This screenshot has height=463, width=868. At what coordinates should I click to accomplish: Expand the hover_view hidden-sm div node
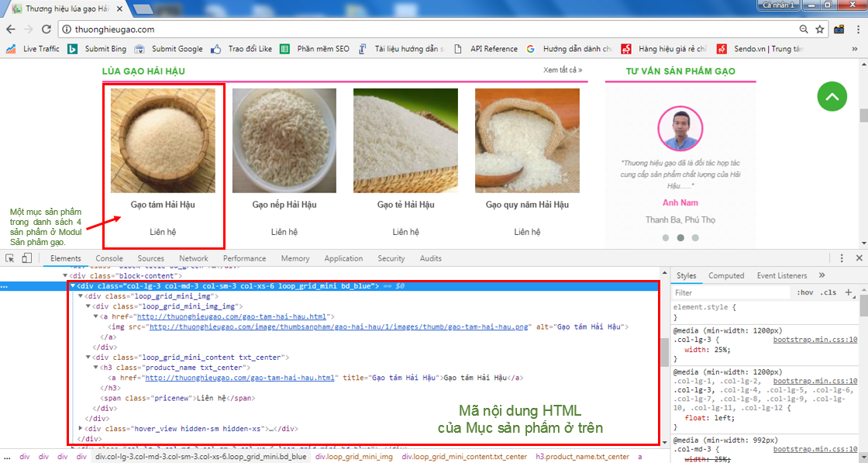coord(81,429)
